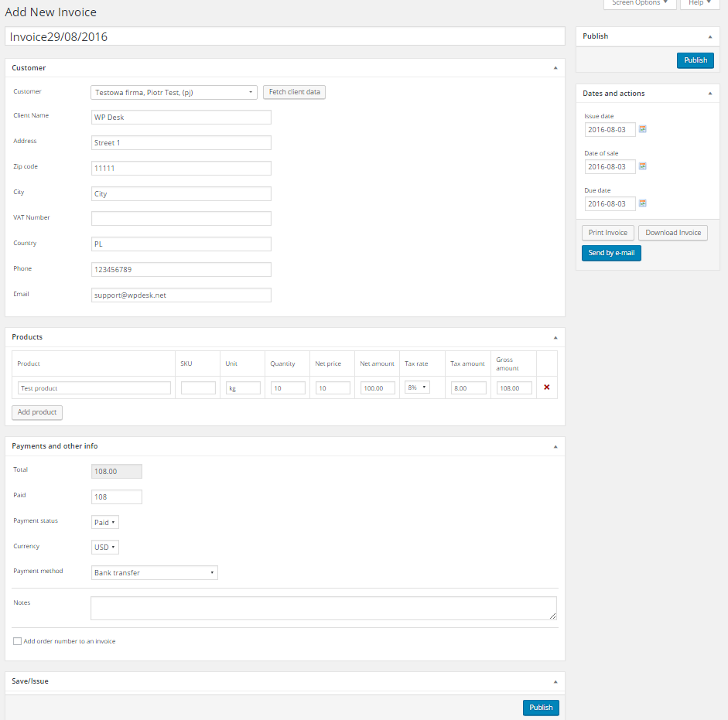
Task: Enable Add order number to an invoice
Action: tap(17, 641)
